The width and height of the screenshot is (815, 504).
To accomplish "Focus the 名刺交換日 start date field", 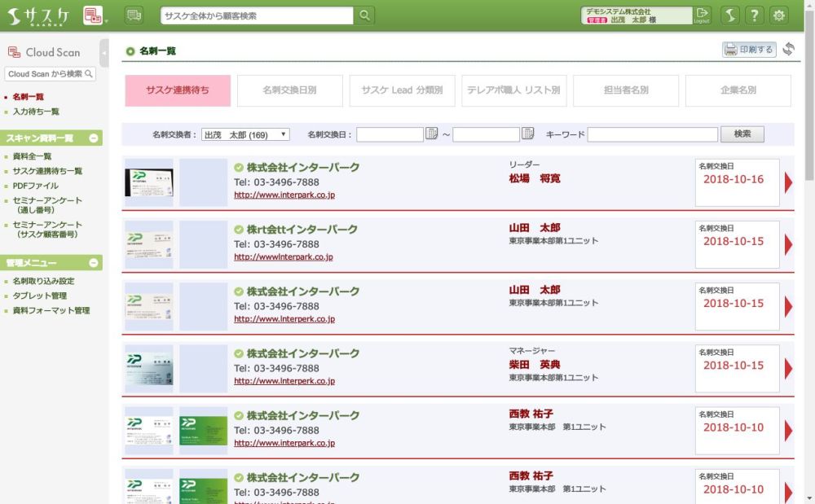I will coord(390,134).
